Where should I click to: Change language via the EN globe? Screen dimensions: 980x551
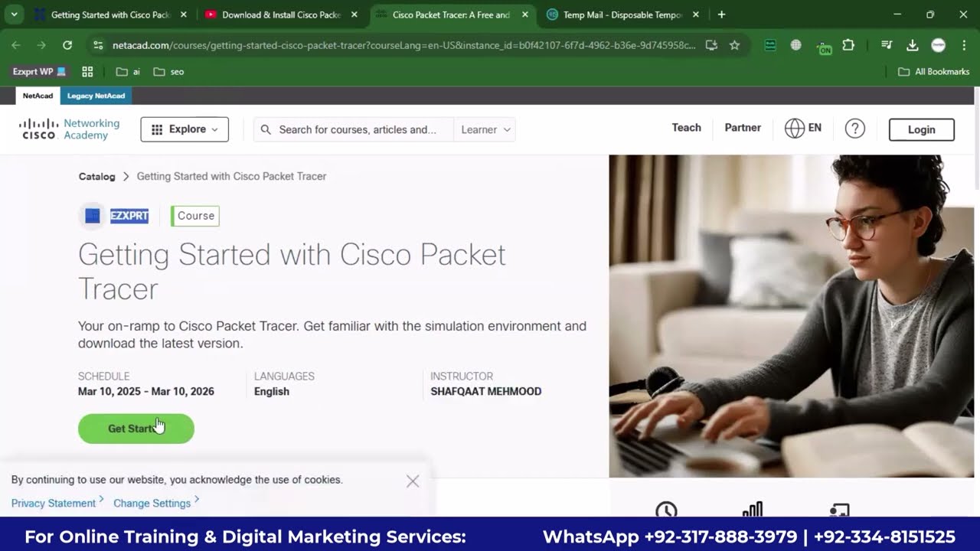(803, 129)
